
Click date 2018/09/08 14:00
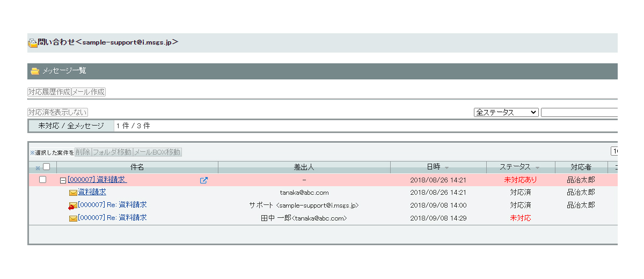(438, 205)
